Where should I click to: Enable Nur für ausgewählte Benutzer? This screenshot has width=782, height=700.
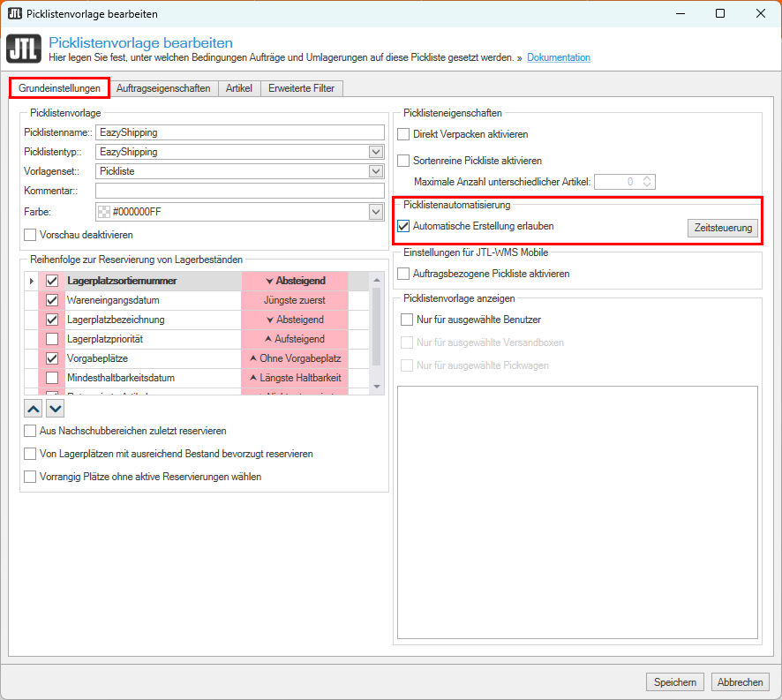(407, 319)
